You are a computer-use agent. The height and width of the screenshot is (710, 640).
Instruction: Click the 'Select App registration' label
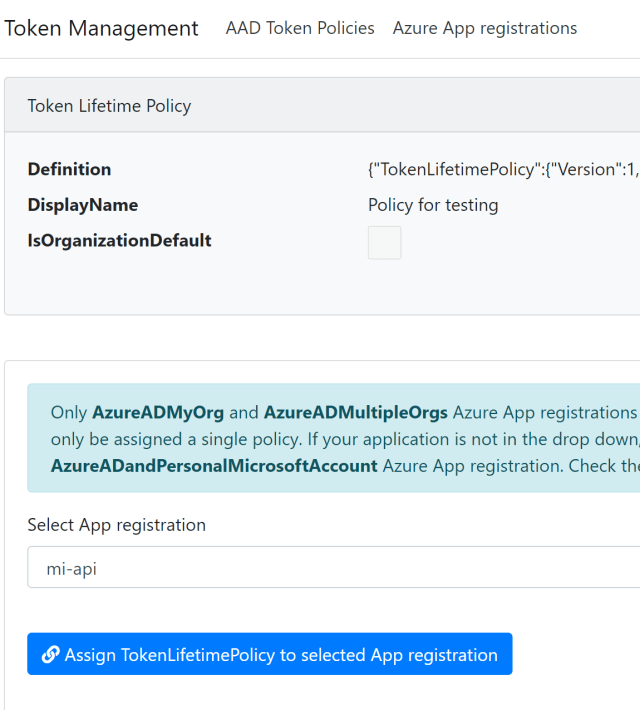(x=116, y=525)
